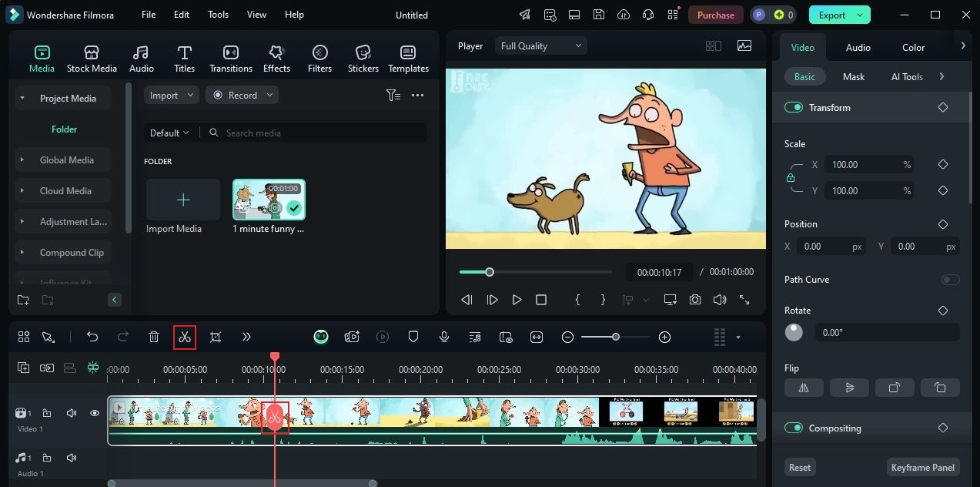Mute the Audio 1 track speaker

coord(72,458)
